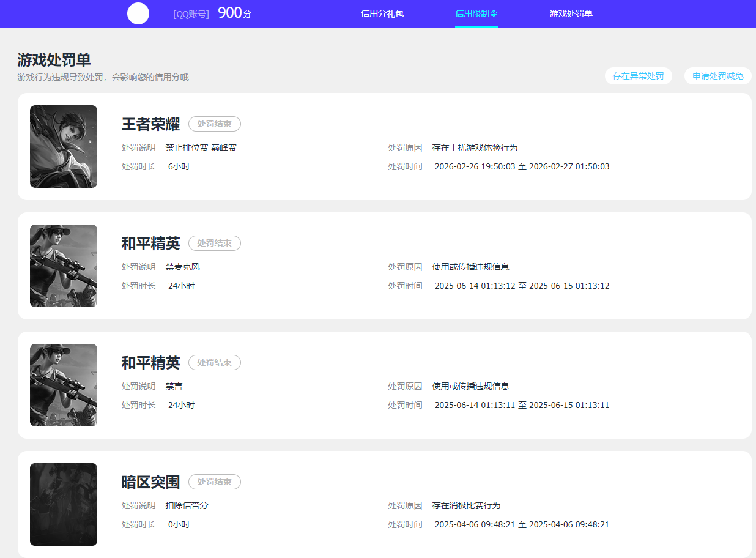Click the text 禁言
This screenshot has height=558, width=756.
pyautogui.click(x=174, y=387)
